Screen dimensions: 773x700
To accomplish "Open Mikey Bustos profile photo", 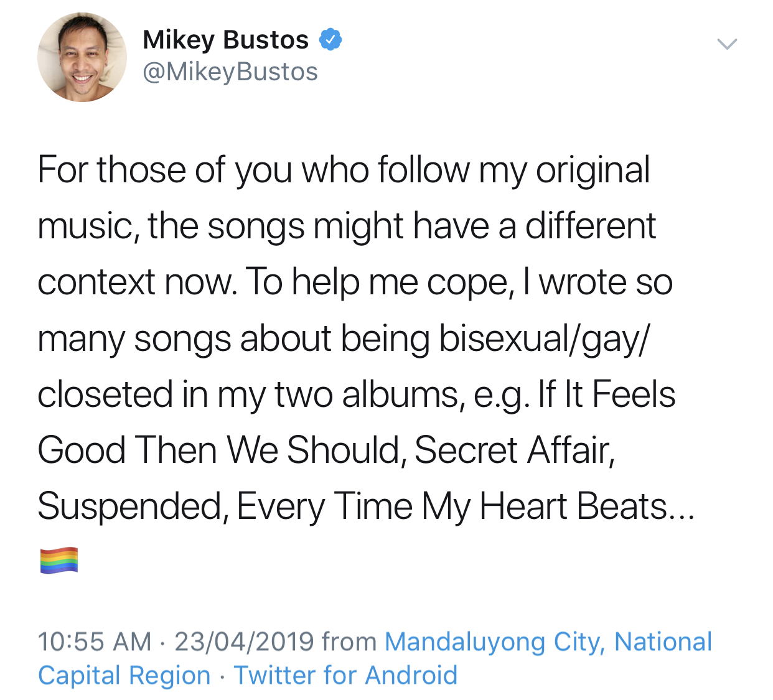I will click(82, 57).
